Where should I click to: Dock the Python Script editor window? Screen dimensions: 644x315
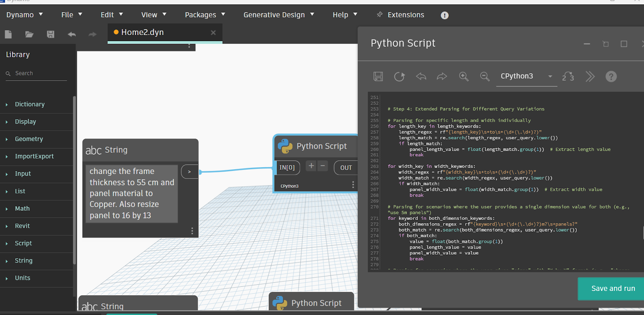tap(606, 44)
